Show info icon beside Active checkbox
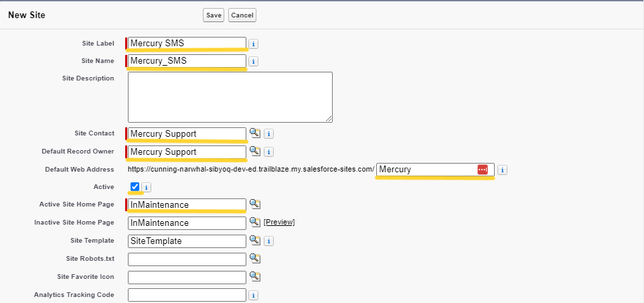This screenshot has height=303, width=644. (x=147, y=188)
